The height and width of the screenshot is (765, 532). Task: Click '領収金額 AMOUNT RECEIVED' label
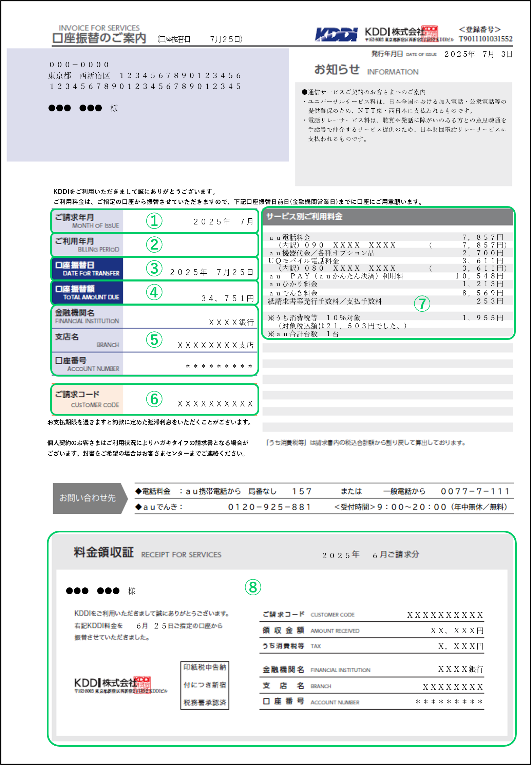[311, 631]
